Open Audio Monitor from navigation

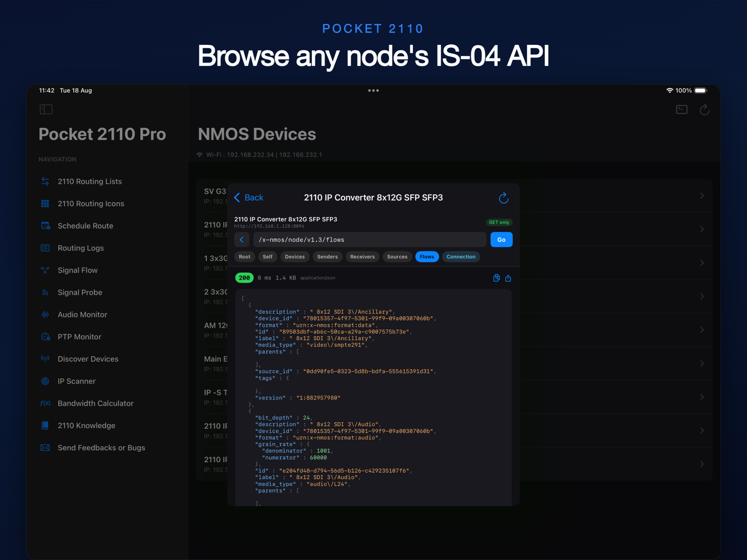coord(82,315)
